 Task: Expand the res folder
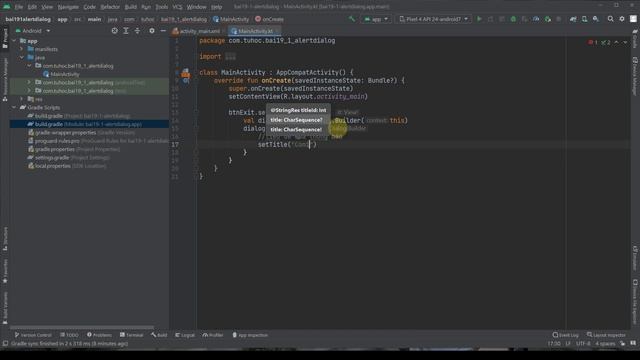click(22, 99)
